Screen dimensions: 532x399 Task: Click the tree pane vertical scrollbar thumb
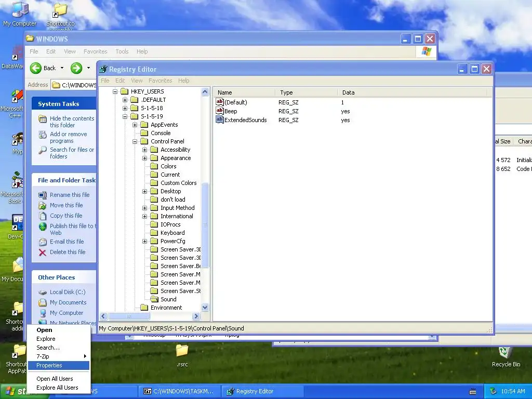(x=205, y=225)
